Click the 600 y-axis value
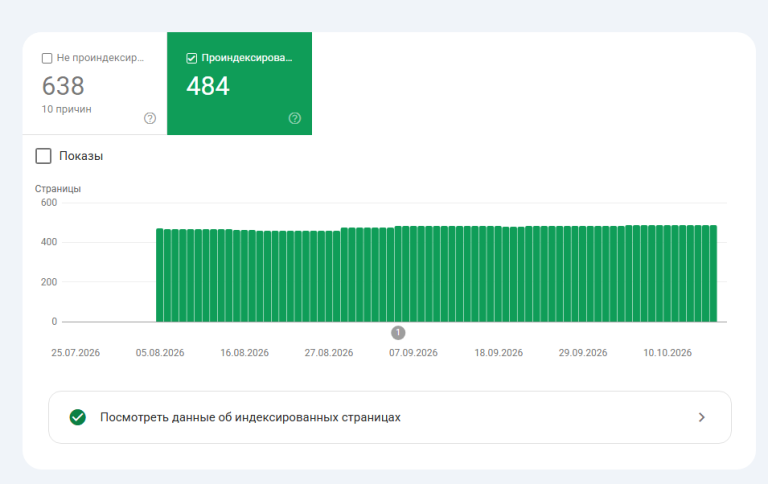The height and width of the screenshot is (484, 768). pos(49,202)
